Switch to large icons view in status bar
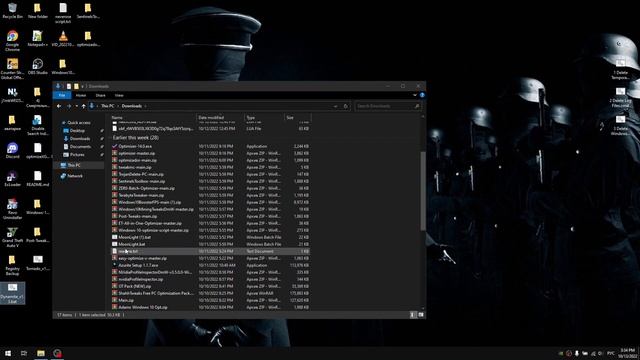Screen dimensions: 640x360 pos(421,315)
